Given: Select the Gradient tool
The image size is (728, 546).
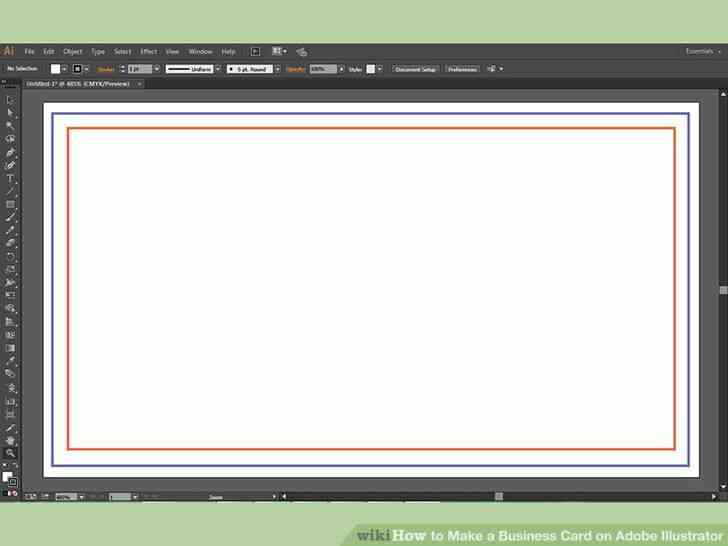Looking at the screenshot, I should pos(10,348).
